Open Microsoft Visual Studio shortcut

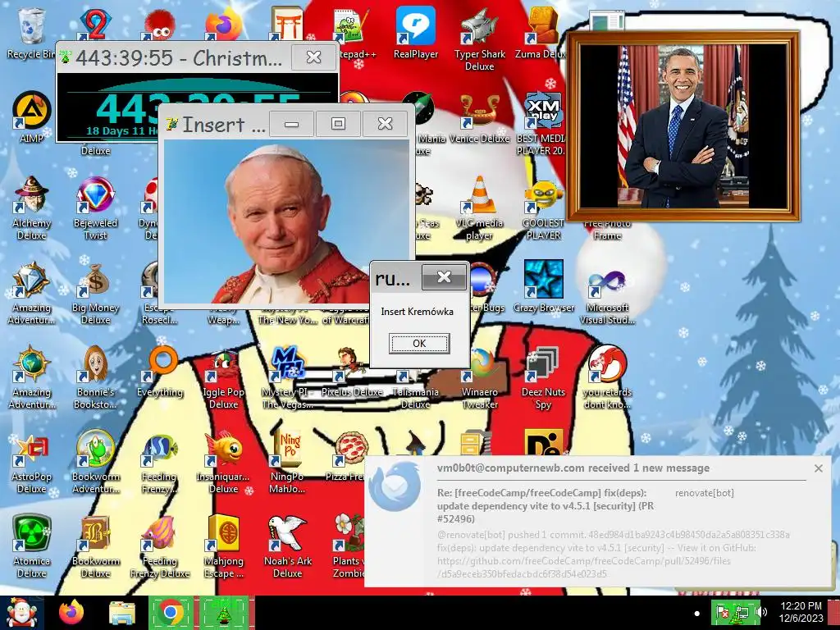(x=607, y=294)
